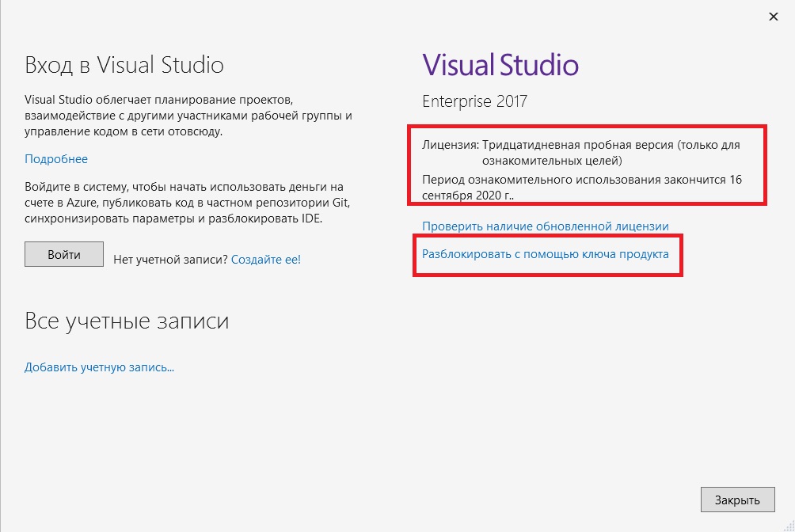Click the Visual Studio purple logo title
The height and width of the screenshot is (532, 795).
click(x=500, y=65)
